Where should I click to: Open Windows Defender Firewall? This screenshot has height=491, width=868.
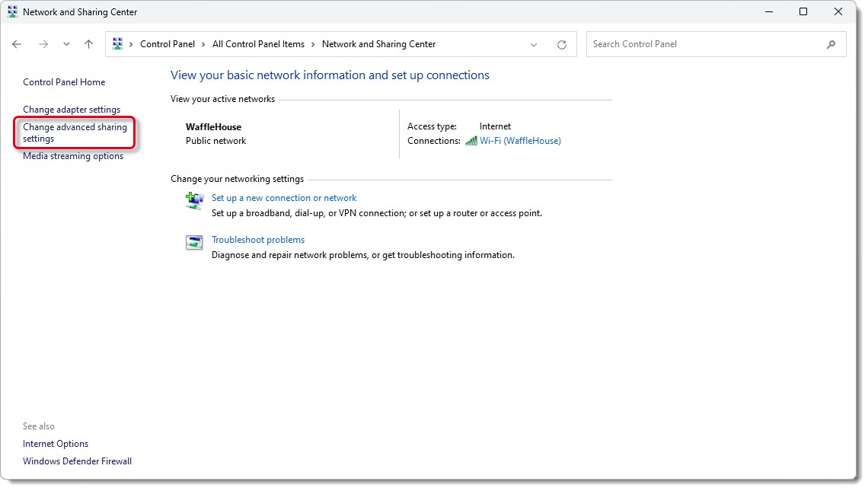(77, 461)
